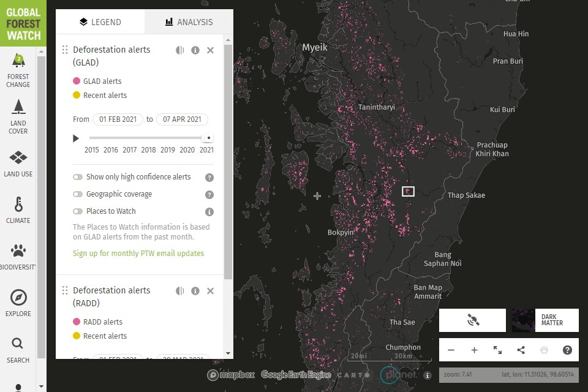Click the Myeik map label
588x392 pixels.
pyautogui.click(x=315, y=47)
